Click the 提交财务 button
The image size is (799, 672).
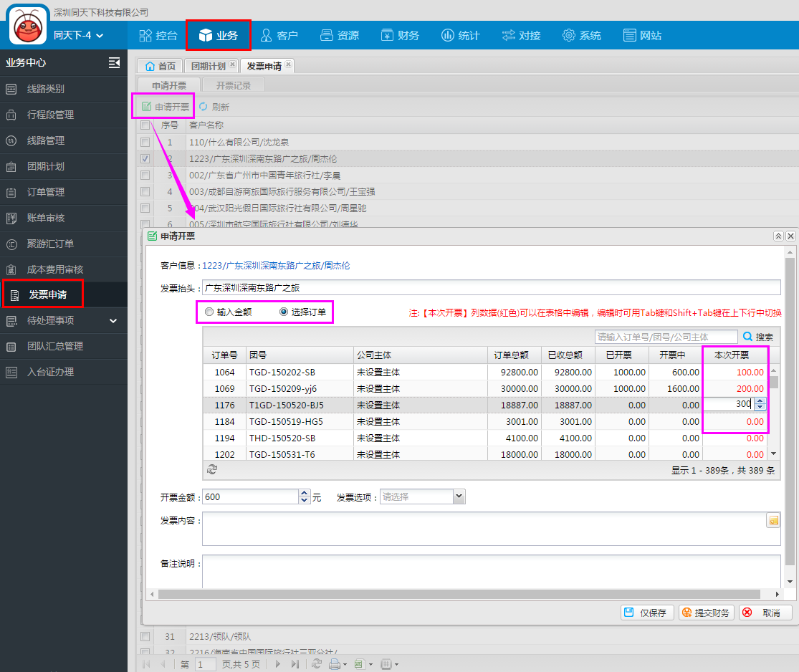click(707, 613)
